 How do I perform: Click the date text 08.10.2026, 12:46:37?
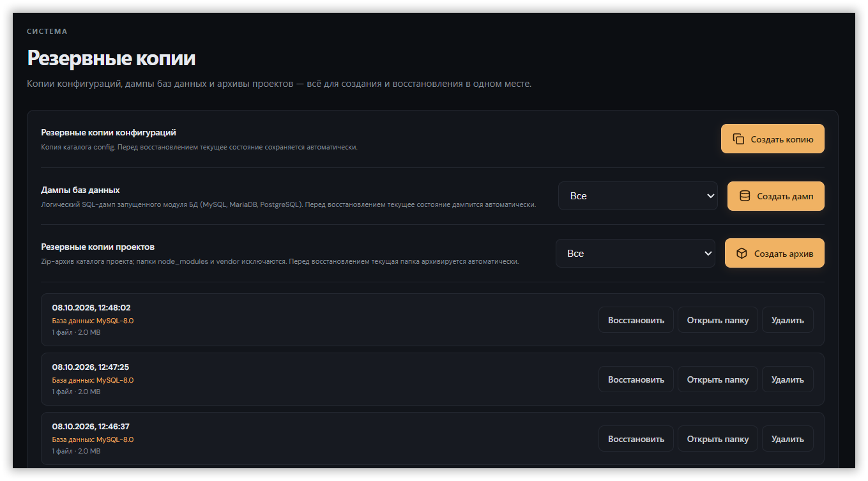tap(91, 427)
